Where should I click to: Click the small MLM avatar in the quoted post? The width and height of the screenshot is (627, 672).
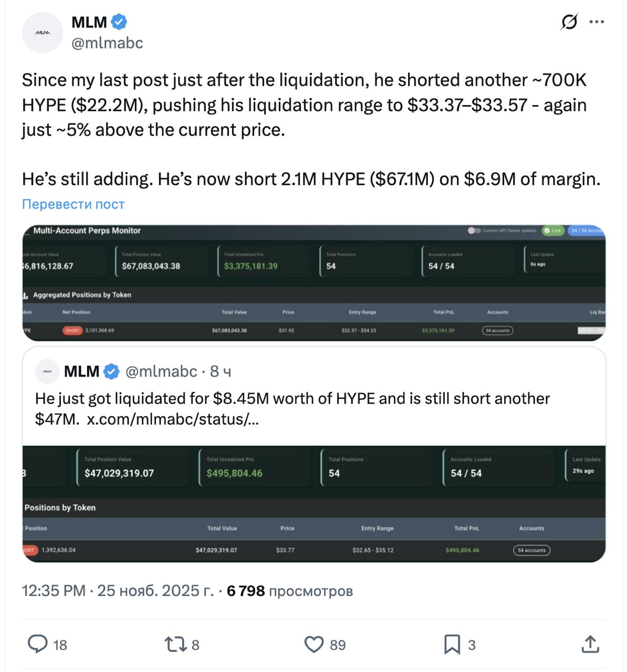coord(47,372)
